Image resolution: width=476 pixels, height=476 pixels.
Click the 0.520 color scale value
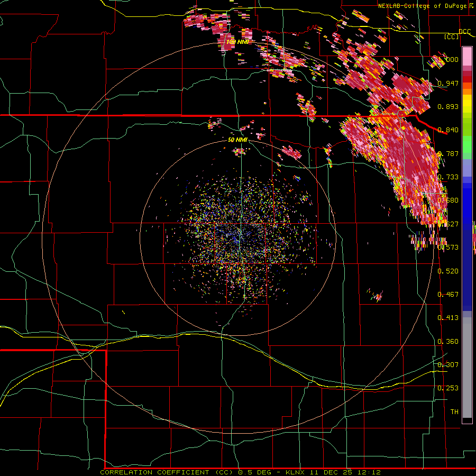coord(448,271)
